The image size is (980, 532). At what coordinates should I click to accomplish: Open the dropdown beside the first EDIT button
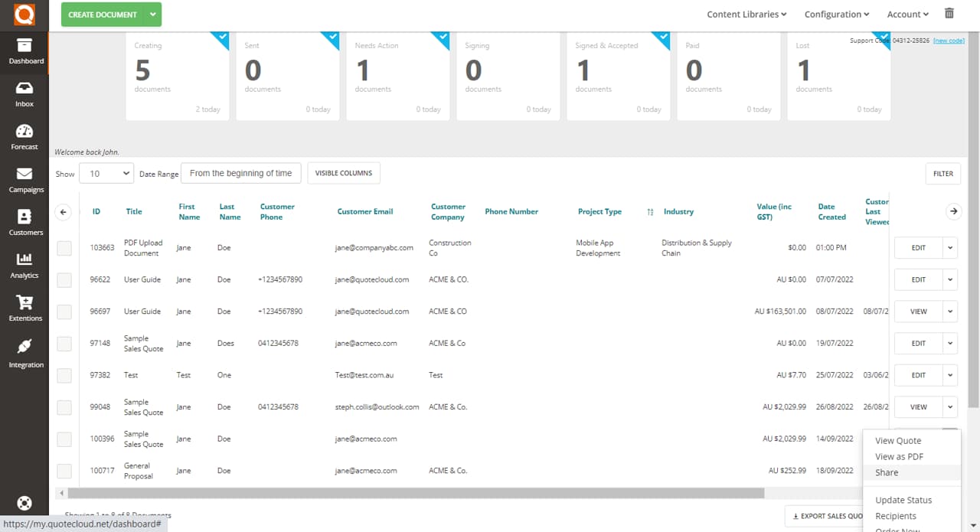952,247
